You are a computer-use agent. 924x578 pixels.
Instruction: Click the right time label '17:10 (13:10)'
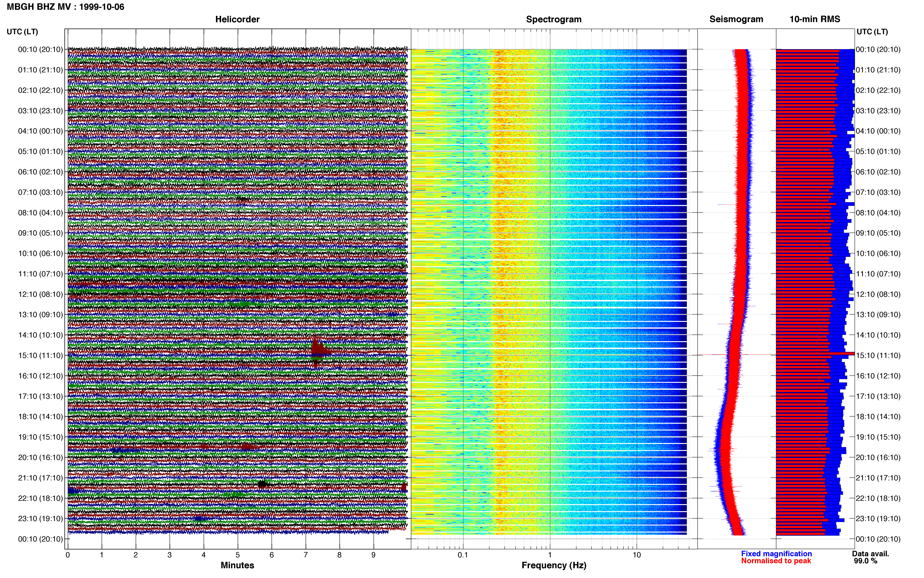tap(878, 396)
